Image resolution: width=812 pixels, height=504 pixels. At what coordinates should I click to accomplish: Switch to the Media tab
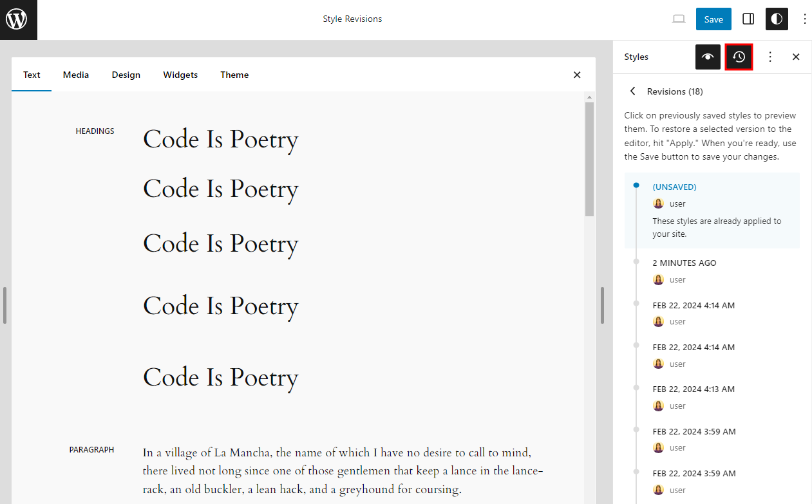pyautogui.click(x=76, y=75)
